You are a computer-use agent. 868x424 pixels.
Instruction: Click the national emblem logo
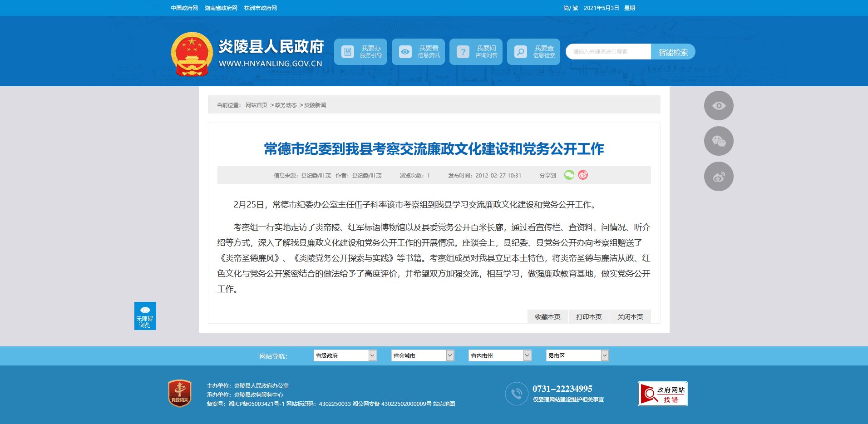click(192, 54)
